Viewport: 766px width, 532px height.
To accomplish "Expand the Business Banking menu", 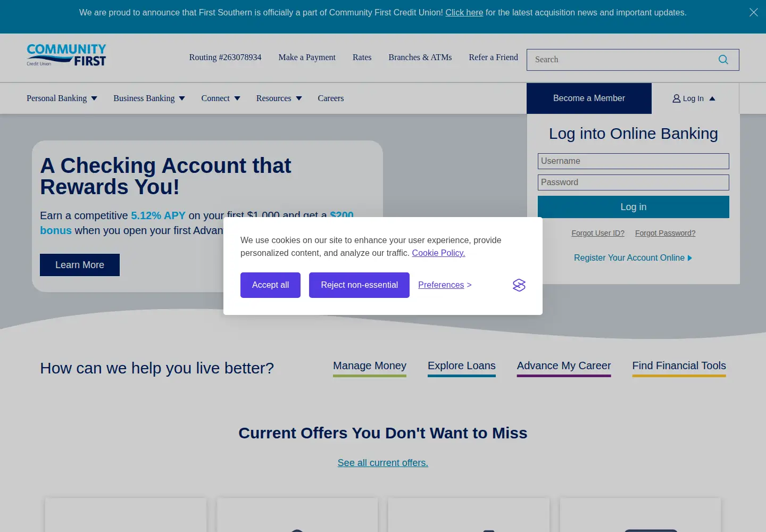I will [x=149, y=98].
